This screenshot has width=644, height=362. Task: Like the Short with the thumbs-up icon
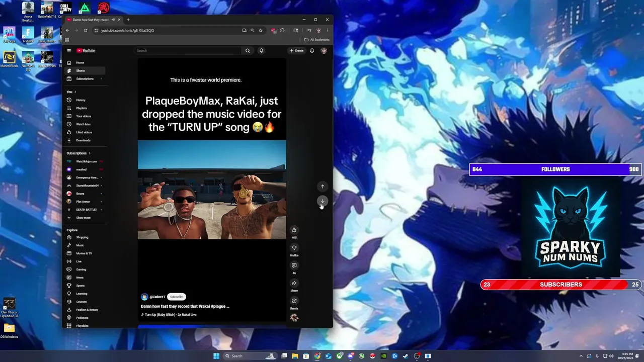(x=294, y=230)
